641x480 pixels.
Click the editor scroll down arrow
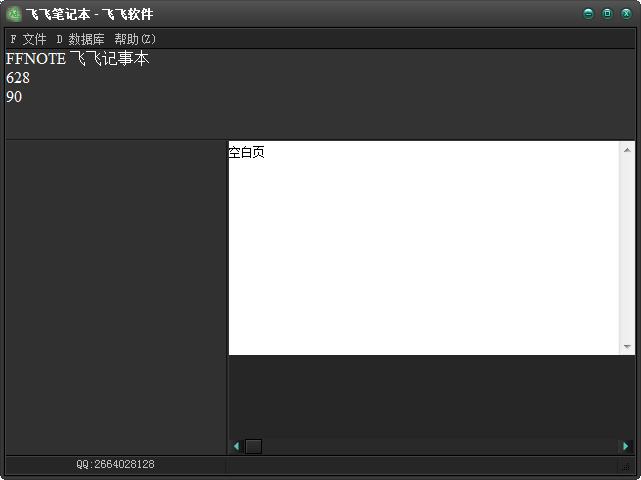click(627, 347)
